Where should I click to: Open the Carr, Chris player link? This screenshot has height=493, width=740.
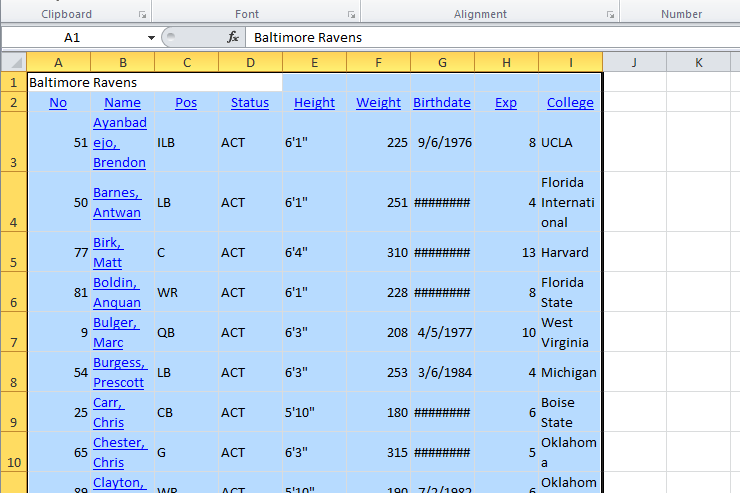point(109,413)
